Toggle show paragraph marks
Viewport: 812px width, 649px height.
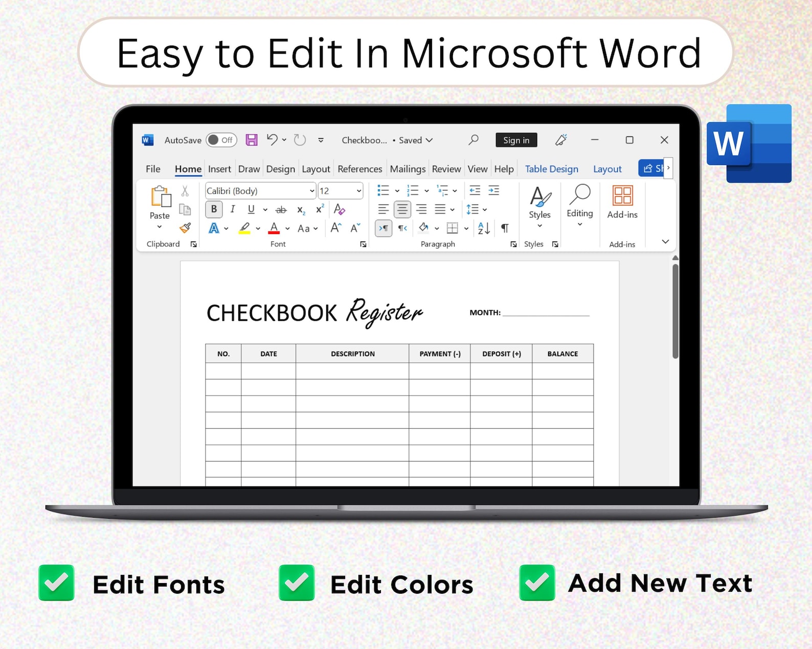coord(505,228)
